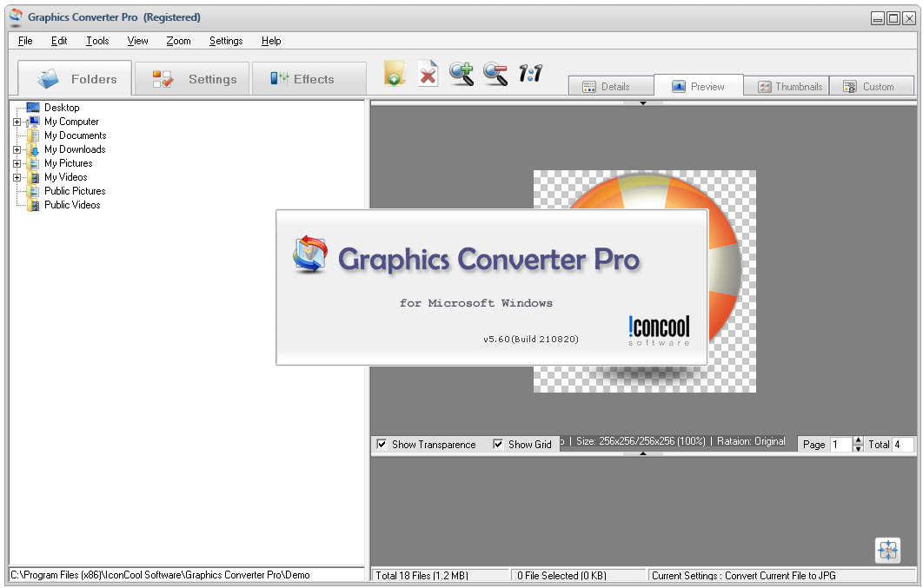Expand the My Downloads tree node
Image resolution: width=923 pixels, height=588 pixels.
click(x=17, y=150)
